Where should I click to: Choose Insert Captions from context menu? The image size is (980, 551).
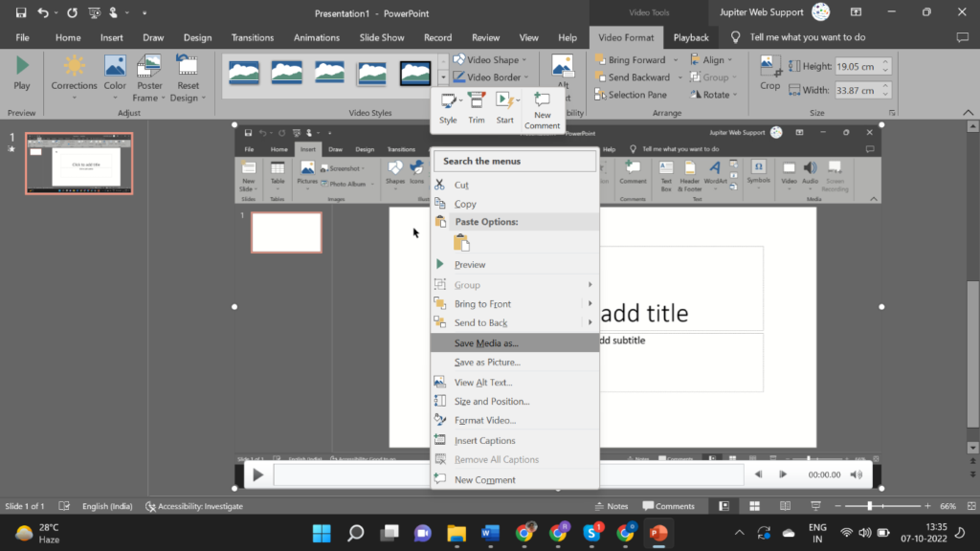515,440
